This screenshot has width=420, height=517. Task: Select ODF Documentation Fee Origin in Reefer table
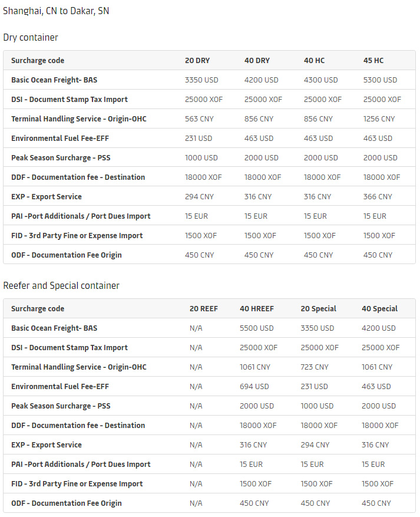[x=66, y=503]
